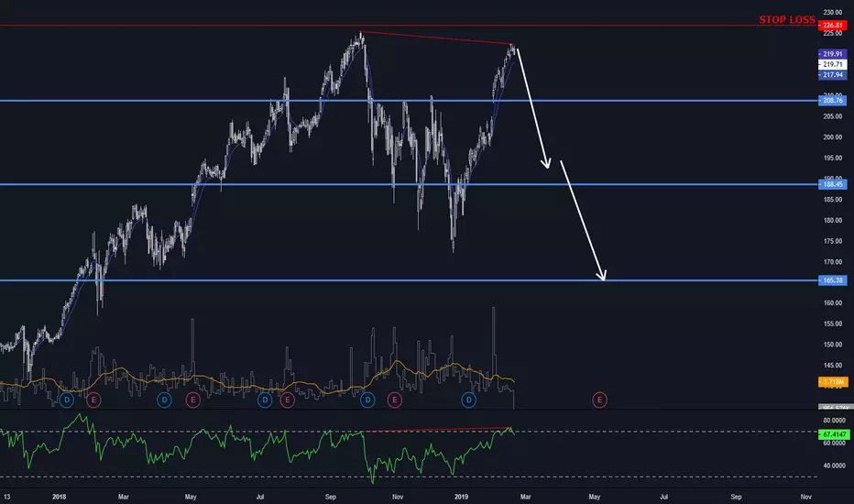Screen dimensions: 854x504
Task: Click the dividend D marker in early 2019
Action: [x=469, y=400]
